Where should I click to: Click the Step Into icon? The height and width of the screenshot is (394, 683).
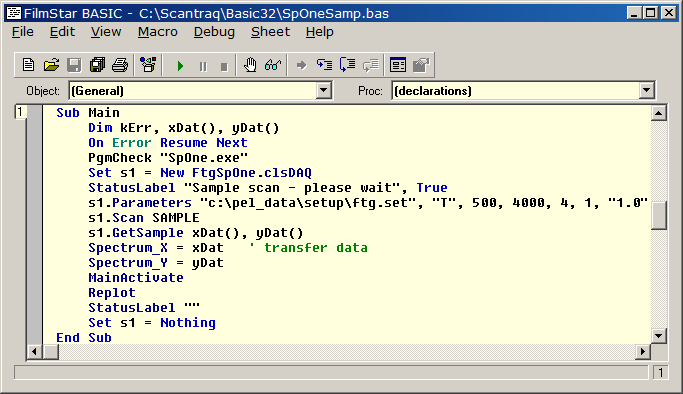point(325,65)
